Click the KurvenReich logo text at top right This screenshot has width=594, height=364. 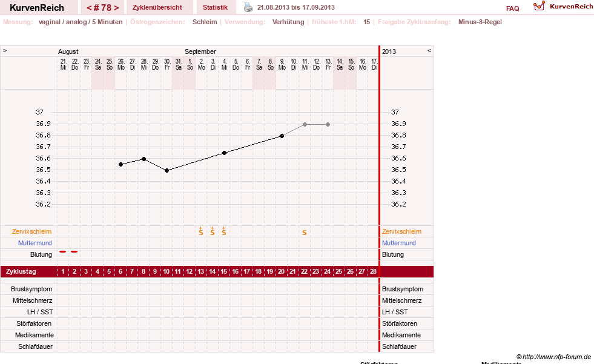click(x=571, y=7)
